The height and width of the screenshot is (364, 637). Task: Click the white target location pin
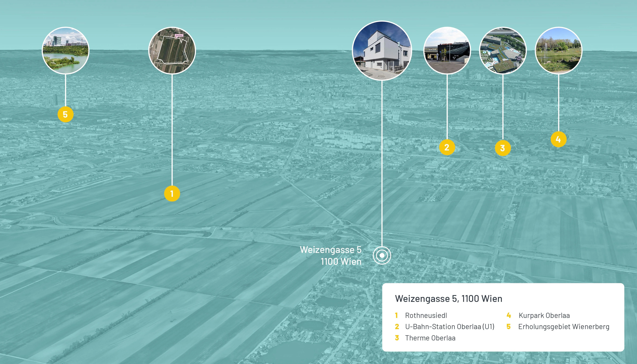tap(382, 255)
